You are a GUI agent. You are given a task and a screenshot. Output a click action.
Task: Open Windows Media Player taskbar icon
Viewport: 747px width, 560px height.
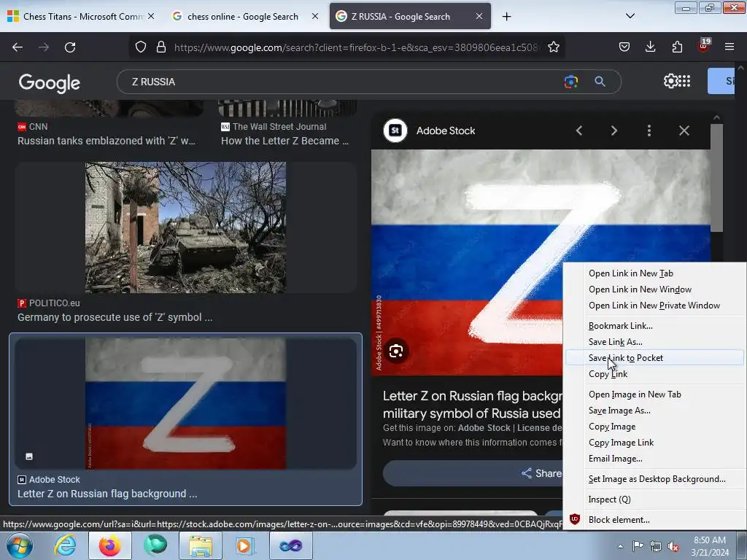pos(245,545)
